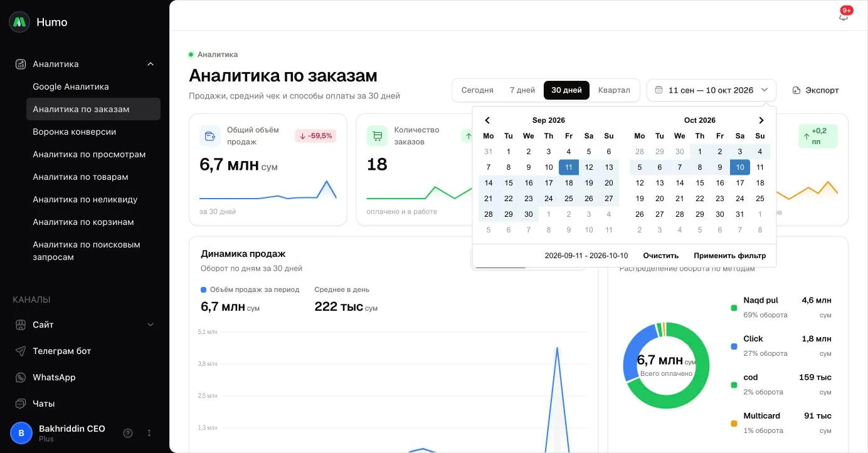Open Google Аналитика in sidebar
This screenshot has width=868, height=453.
93,86
